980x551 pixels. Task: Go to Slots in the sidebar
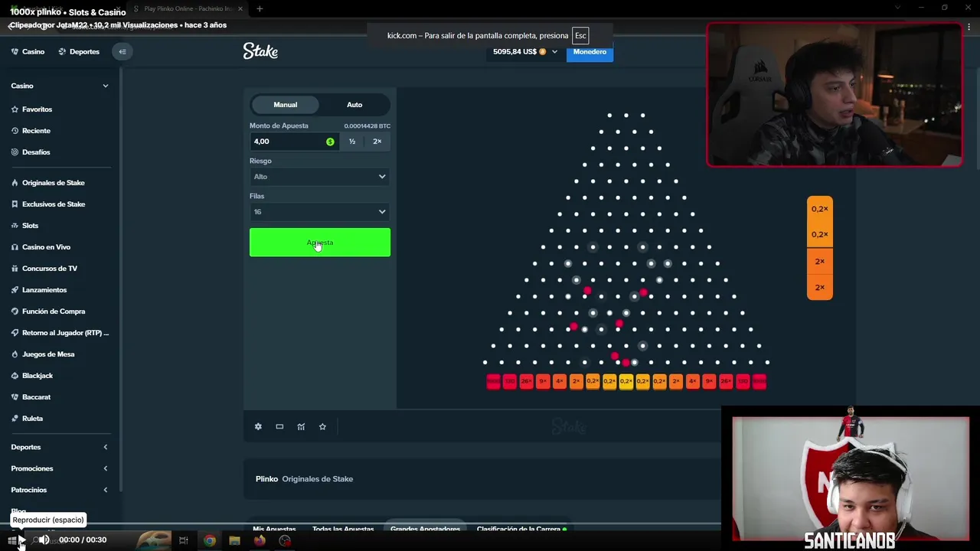[x=24, y=226]
